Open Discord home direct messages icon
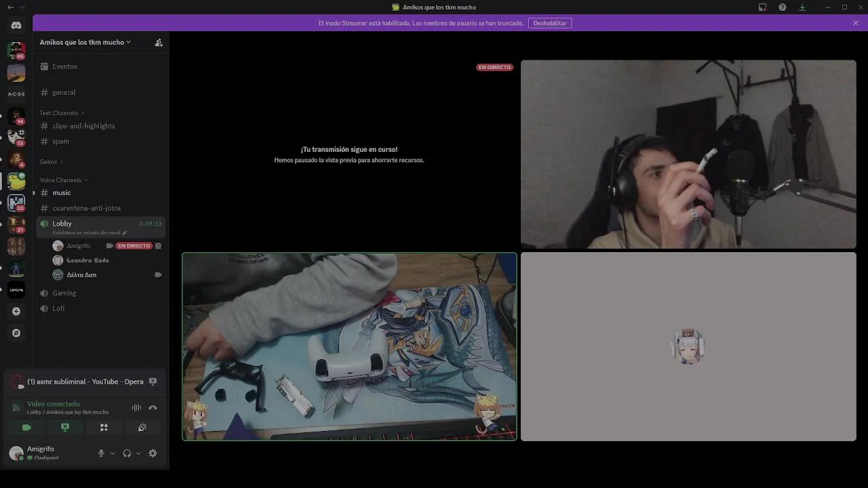 (x=16, y=25)
